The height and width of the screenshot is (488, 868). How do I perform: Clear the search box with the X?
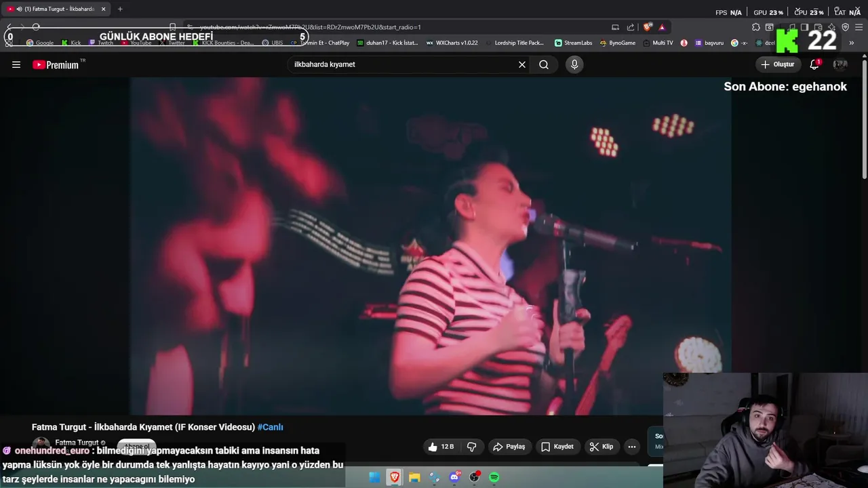(x=522, y=64)
